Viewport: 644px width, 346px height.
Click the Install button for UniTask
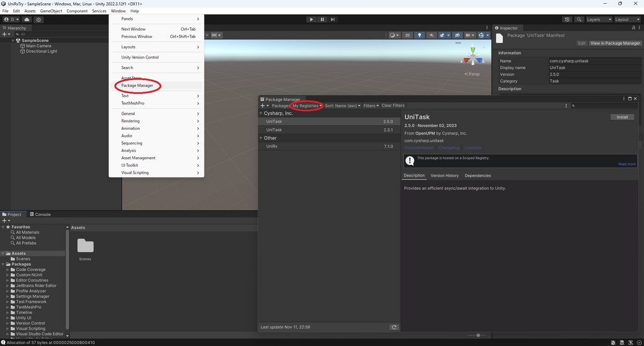(622, 116)
